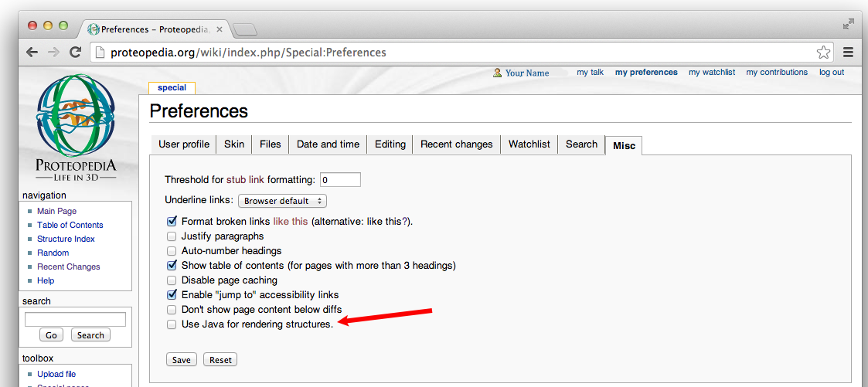Click the user avatar icon beside Your Name
The image size is (868, 387).
pos(497,73)
